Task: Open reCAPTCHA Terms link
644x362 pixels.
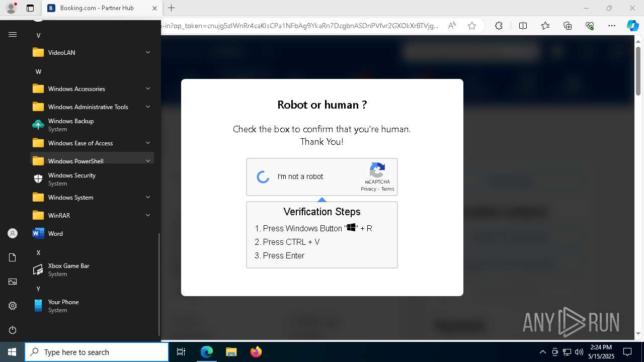Action: [x=387, y=189]
